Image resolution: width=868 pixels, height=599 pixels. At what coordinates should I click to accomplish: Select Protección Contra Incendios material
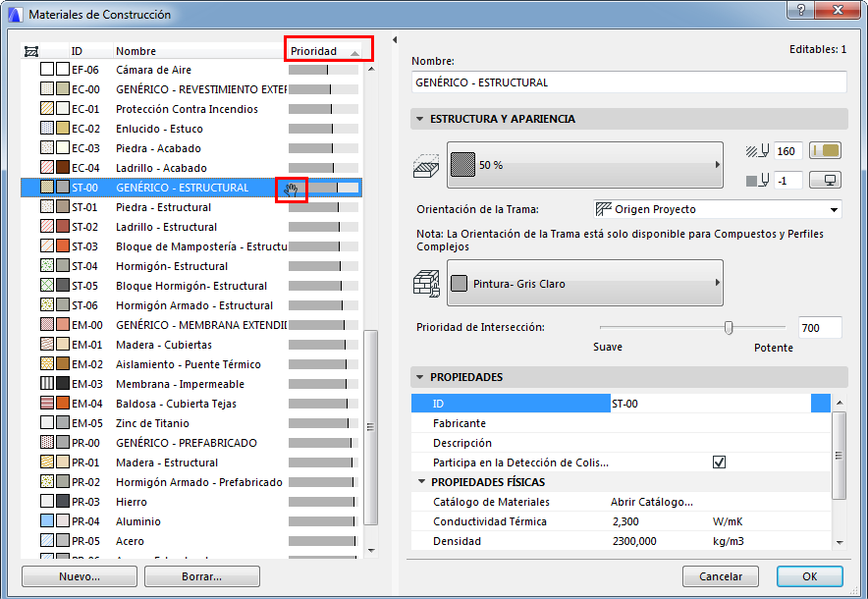coord(191,109)
